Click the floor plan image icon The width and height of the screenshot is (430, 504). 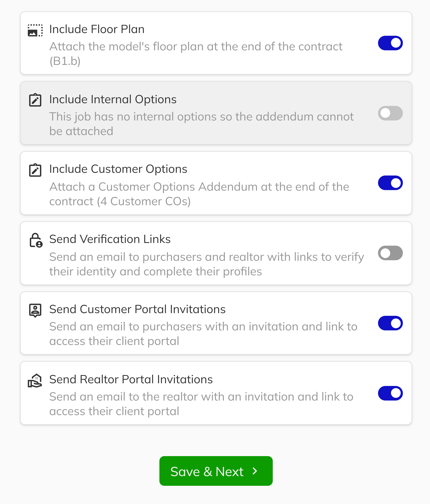(x=35, y=30)
